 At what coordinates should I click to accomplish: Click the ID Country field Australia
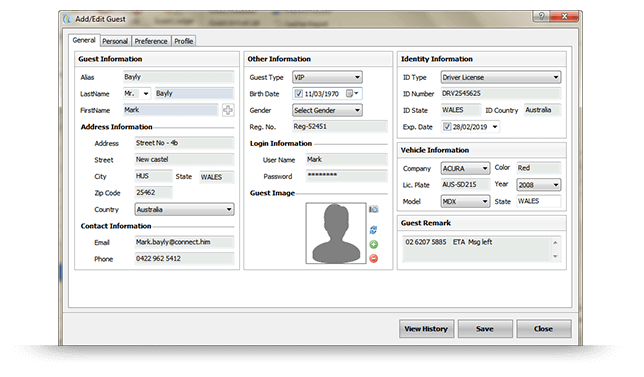coord(542,110)
